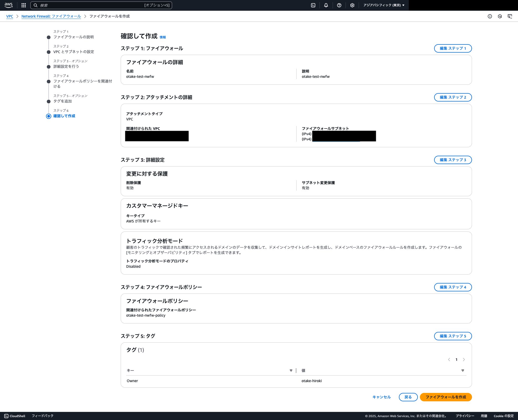The height and width of the screenshot is (420, 518).
Task: Select step 5 タグを追加
Action: [63, 101]
